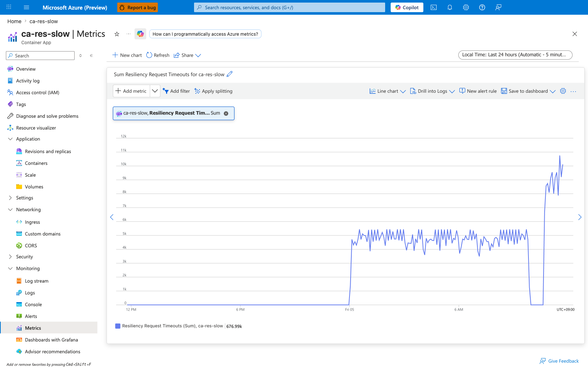Open the Azure portal hamburger menu
588x368 pixels.
tap(26, 7)
